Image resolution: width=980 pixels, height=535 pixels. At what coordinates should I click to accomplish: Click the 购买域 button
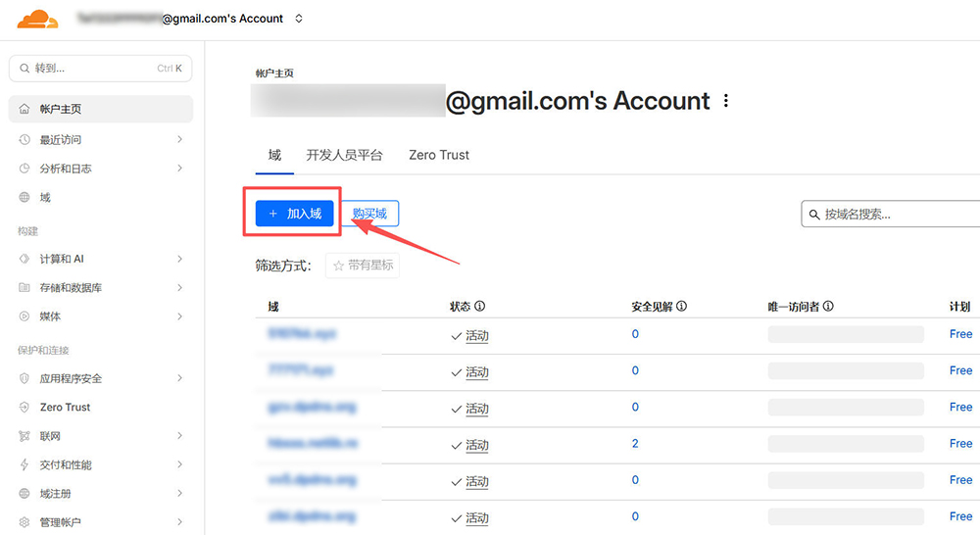(x=369, y=214)
